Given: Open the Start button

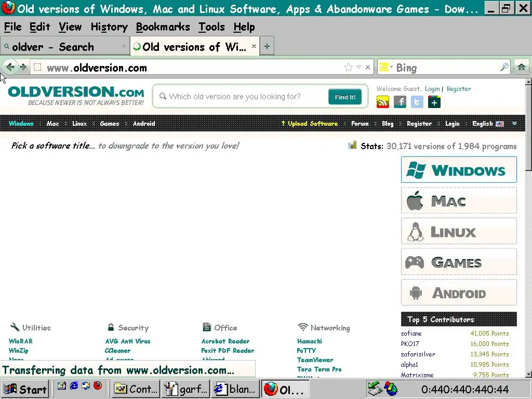Looking at the screenshot, I should tap(25, 389).
